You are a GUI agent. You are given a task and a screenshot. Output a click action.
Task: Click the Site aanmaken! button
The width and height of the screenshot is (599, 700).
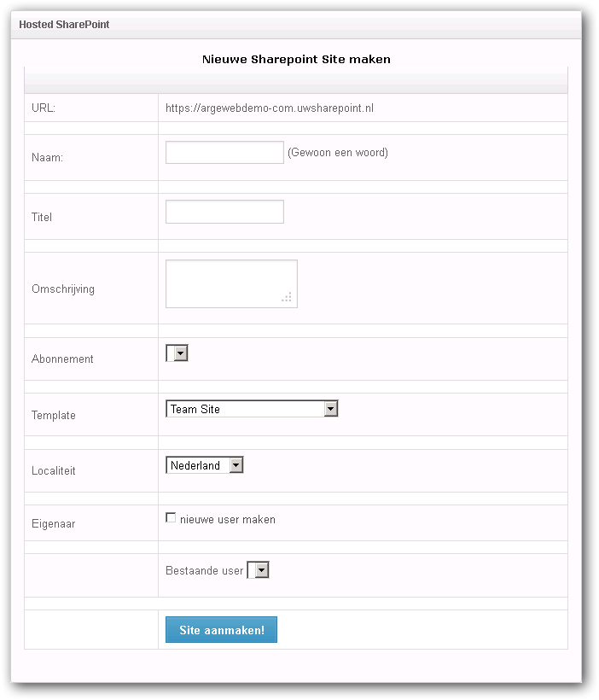[x=221, y=630]
